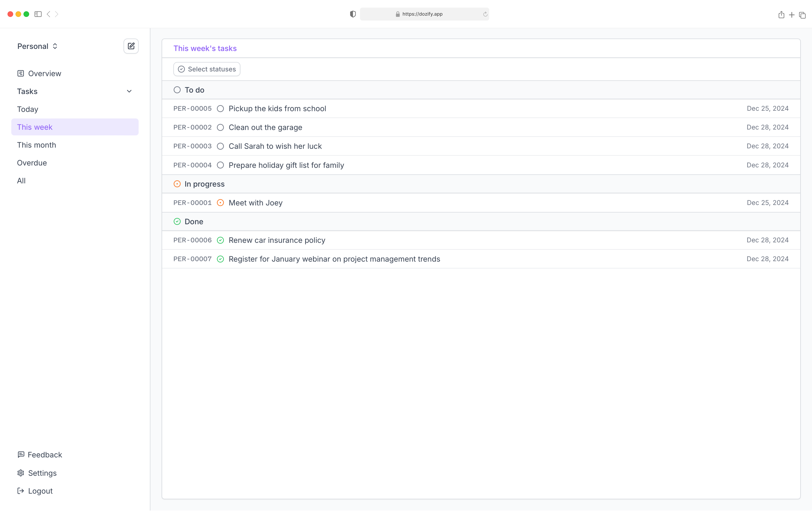812x511 pixels.
Task: Click the Done group header label
Action: click(x=194, y=222)
